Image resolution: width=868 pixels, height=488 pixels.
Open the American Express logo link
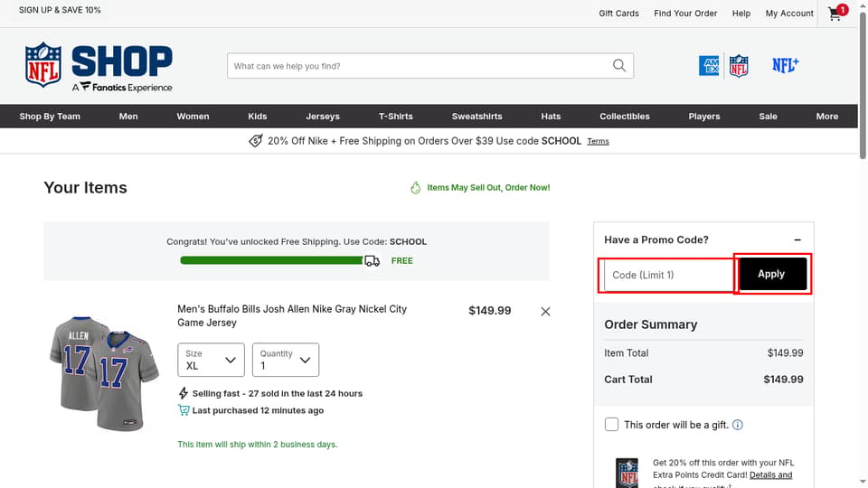709,66
